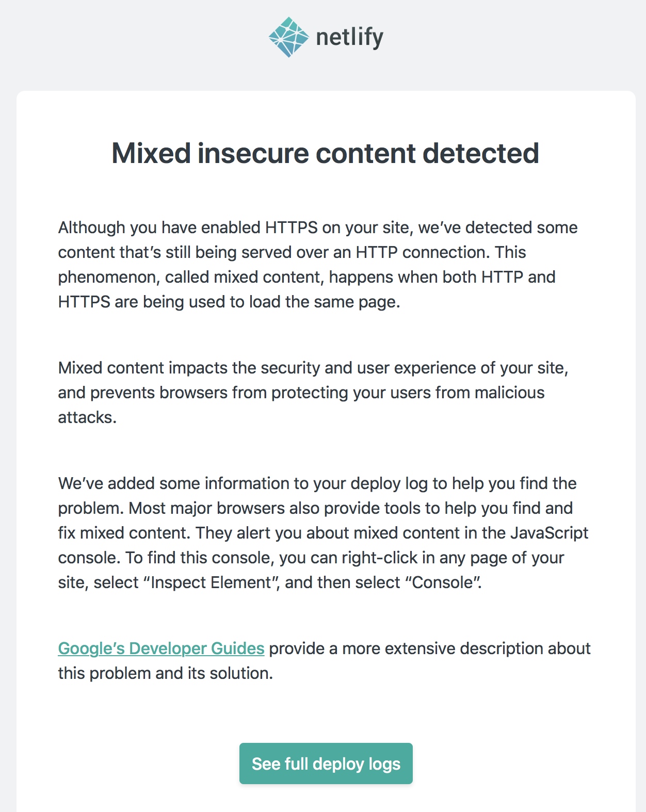The width and height of the screenshot is (646, 812).
Task: Click the word "attacks" ending the second paragraph
Action: tap(87, 417)
